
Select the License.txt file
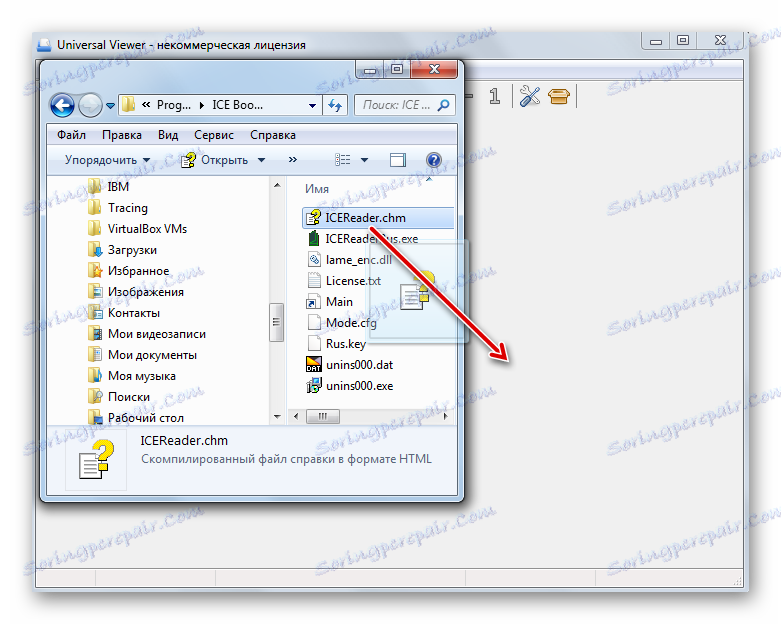[344, 280]
